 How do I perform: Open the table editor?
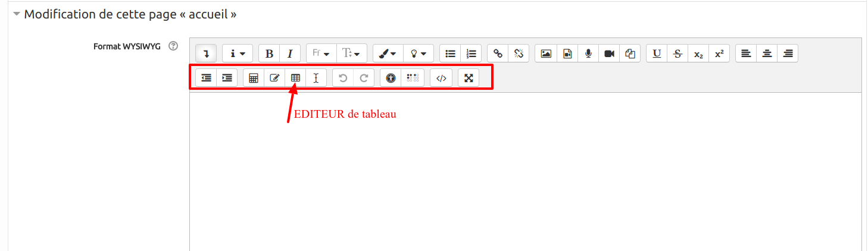295,78
